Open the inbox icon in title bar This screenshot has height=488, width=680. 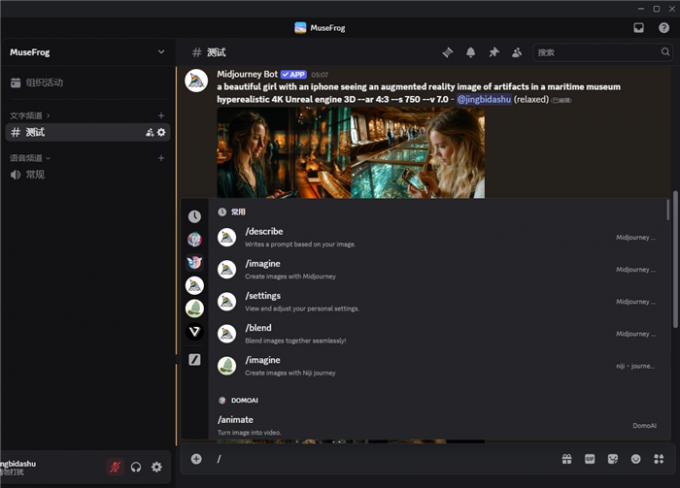(638, 28)
